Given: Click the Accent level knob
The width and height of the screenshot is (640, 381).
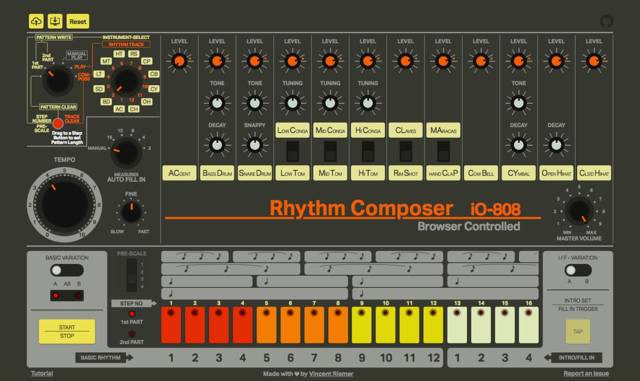Looking at the screenshot, I should 179,61.
